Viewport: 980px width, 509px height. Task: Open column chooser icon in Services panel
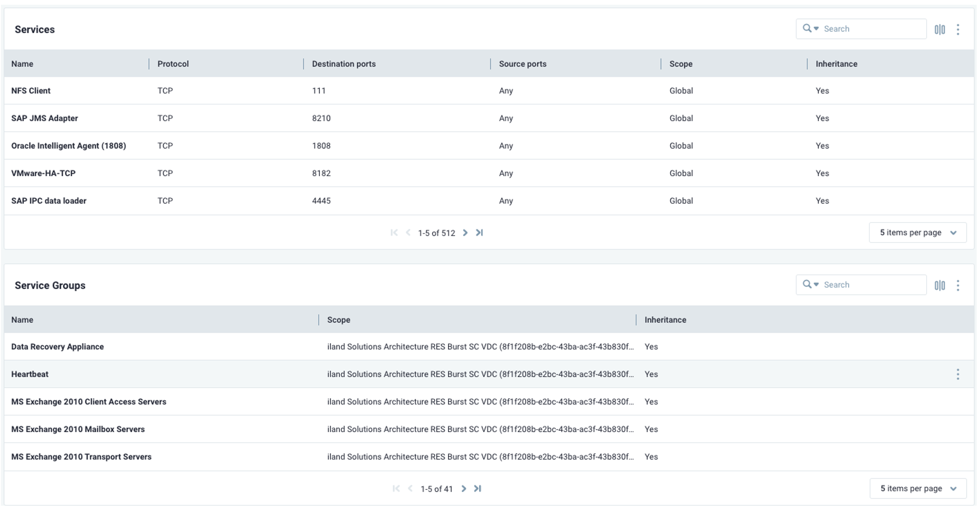[939, 30]
